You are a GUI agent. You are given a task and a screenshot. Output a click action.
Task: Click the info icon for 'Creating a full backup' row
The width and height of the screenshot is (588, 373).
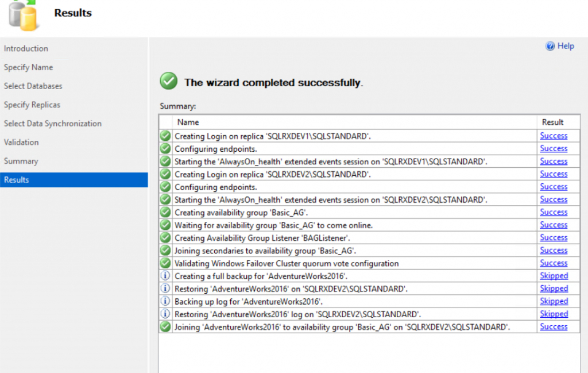167,276
